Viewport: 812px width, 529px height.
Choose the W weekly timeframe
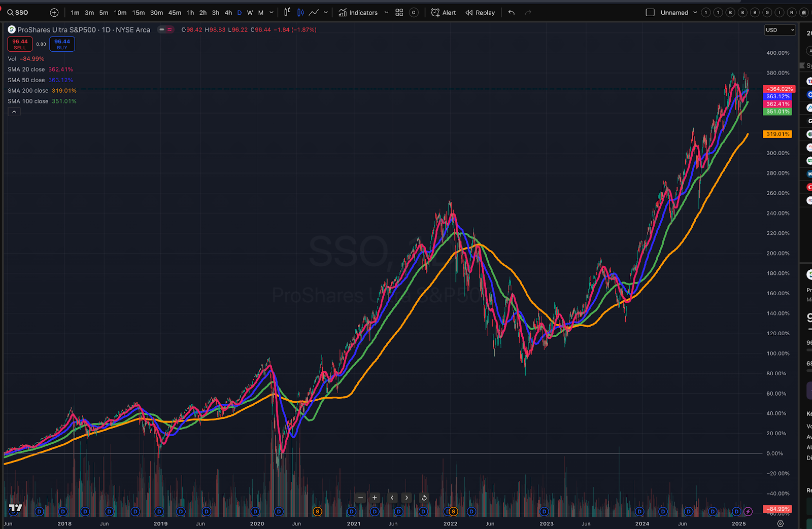[x=250, y=13]
